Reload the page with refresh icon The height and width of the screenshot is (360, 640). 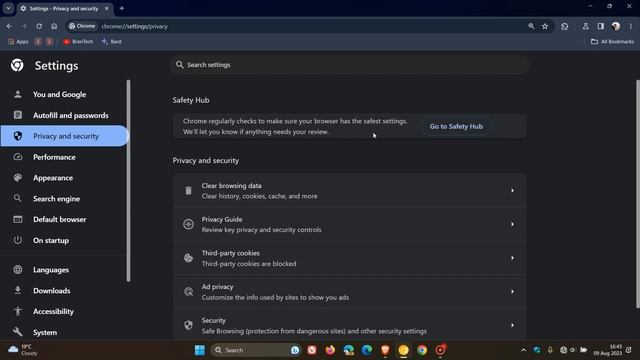pyautogui.click(x=39, y=26)
